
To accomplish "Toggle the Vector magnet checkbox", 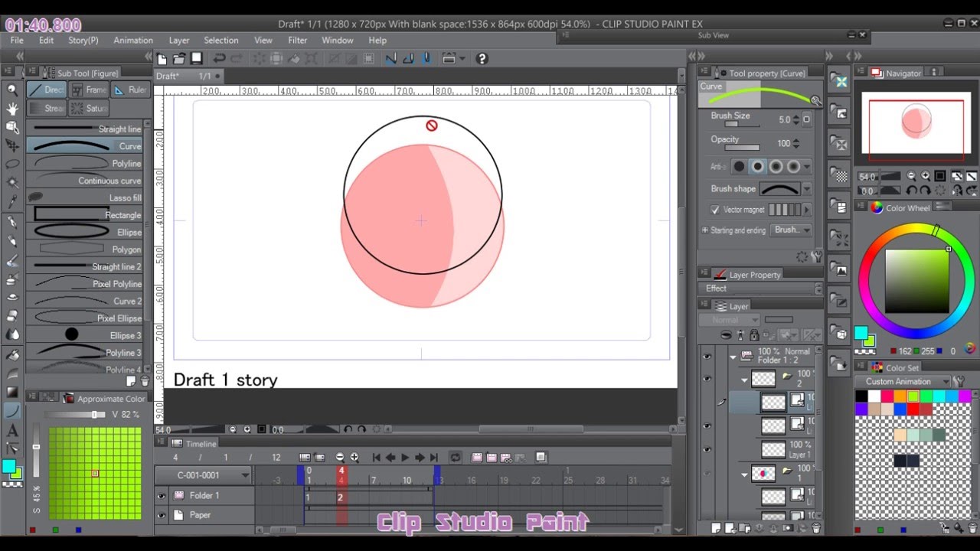I will [x=715, y=210].
